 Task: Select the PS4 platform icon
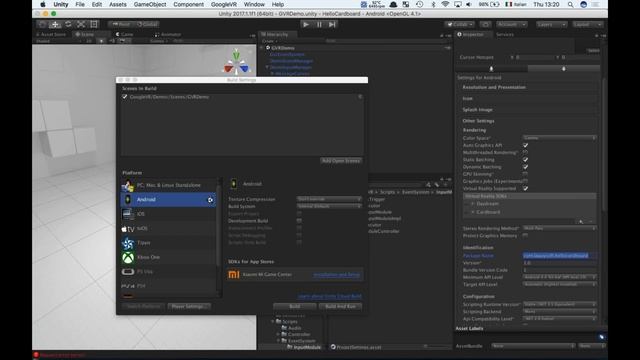point(128,286)
